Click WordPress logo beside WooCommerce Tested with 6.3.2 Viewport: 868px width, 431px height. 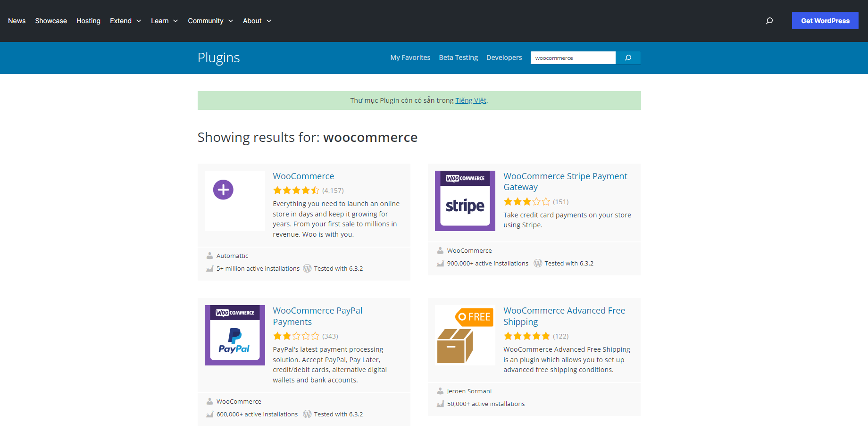coord(307,268)
